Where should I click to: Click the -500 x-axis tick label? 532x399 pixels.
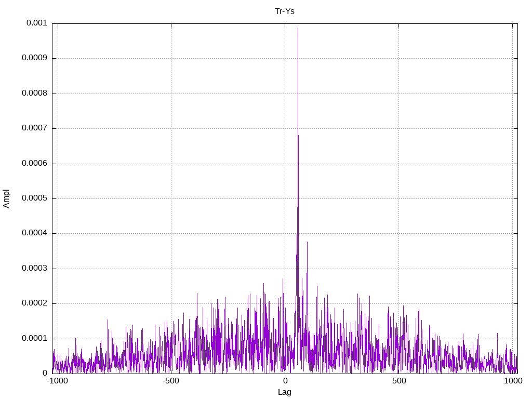[170, 381]
